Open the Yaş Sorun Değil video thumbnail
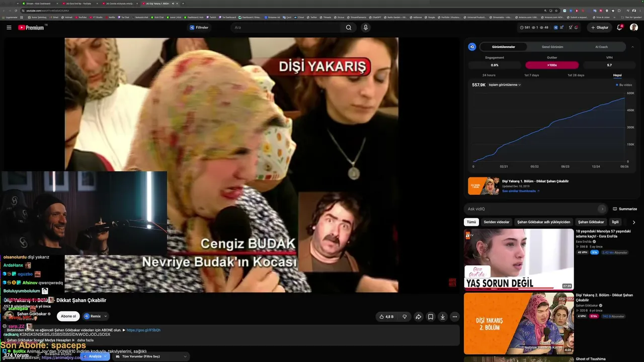The image size is (644, 362). pyautogui.click(x=519, y=259)
